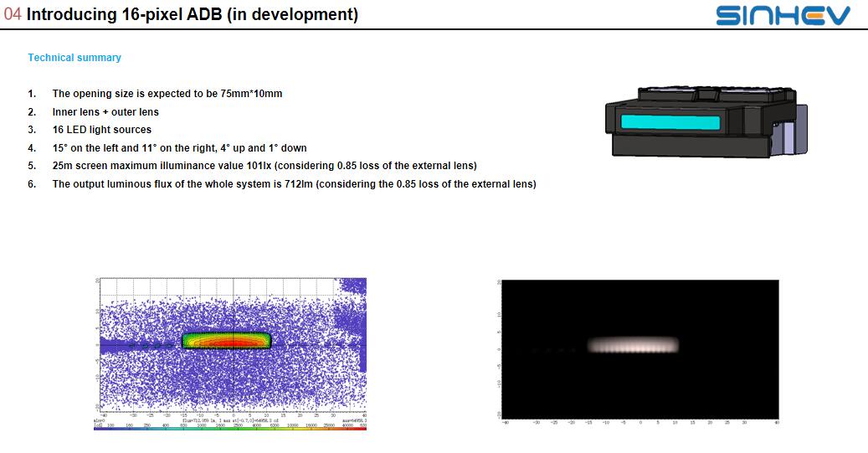Click the cyan lens opening on the module
Screen dimensions: 868x453
(x=671, y=122)
